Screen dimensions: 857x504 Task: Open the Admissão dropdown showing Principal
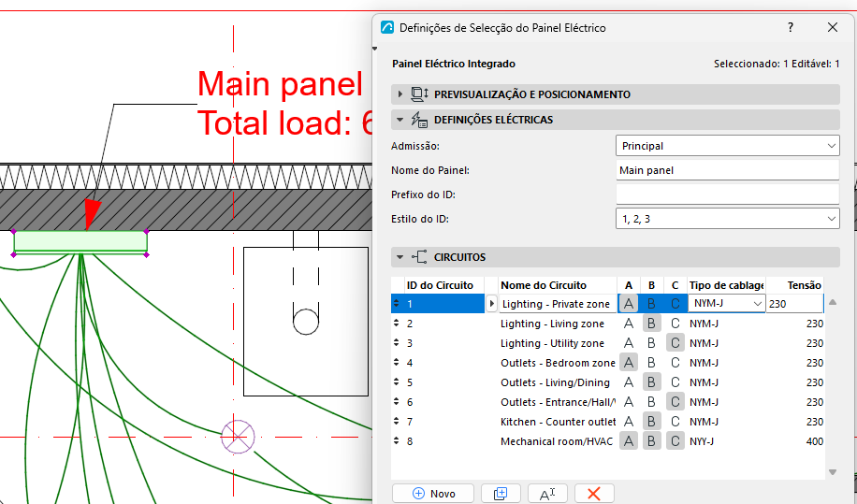click(x=728, y=146)
